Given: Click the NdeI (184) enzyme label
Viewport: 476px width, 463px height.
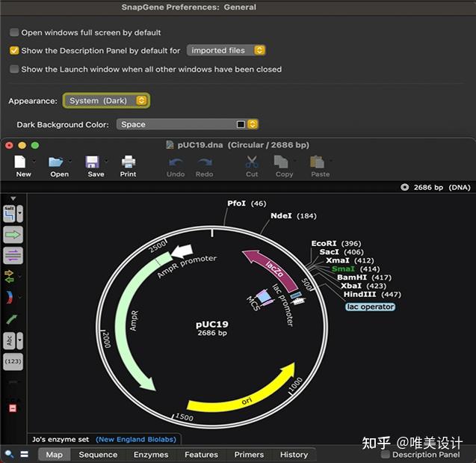Looking at the screenshot, I should click(x=293, y=215).
